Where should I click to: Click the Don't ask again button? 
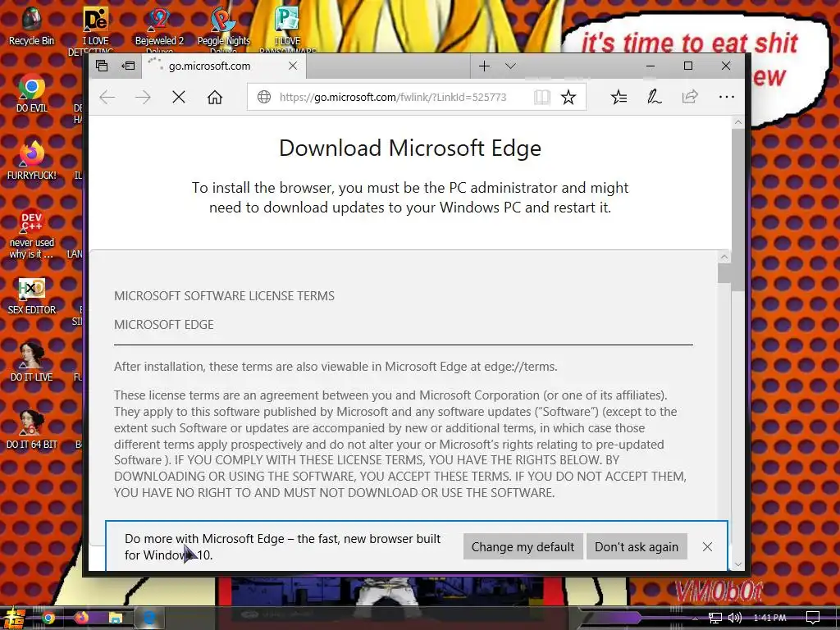pyautogui.click(x=637, y=546)
